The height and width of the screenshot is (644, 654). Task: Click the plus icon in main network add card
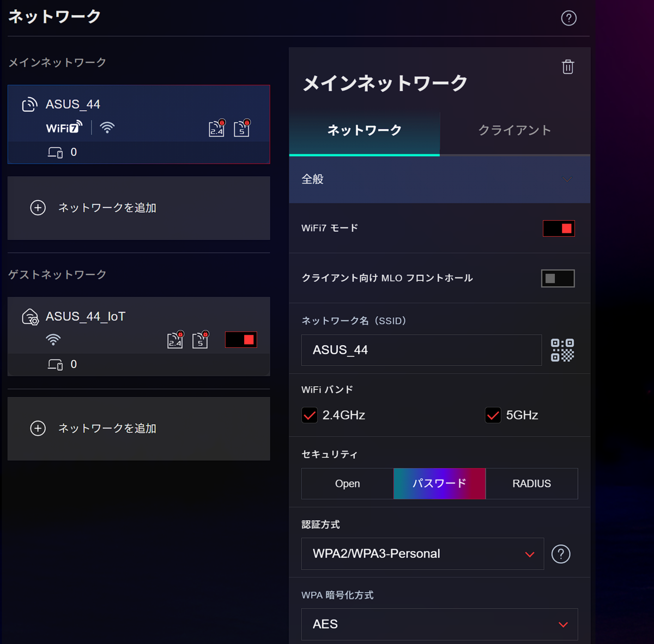38,208
